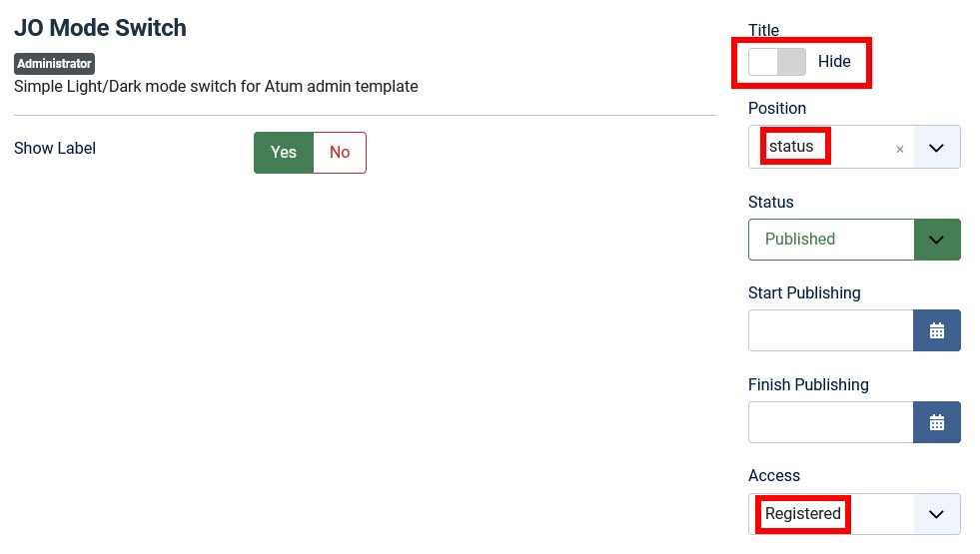This screenshot has width=980, height=554.
Task: Click the Start Publishing date field
Action: [x=830, y=330]
